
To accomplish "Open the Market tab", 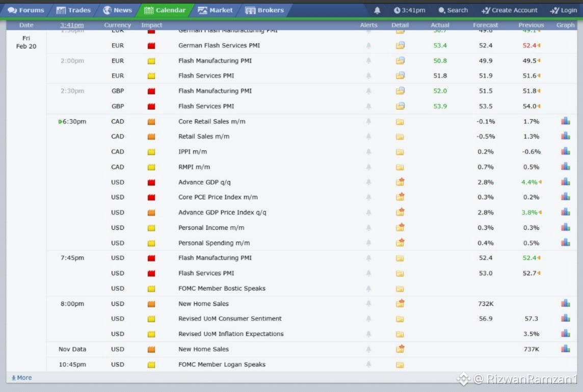I will point(215,10).
